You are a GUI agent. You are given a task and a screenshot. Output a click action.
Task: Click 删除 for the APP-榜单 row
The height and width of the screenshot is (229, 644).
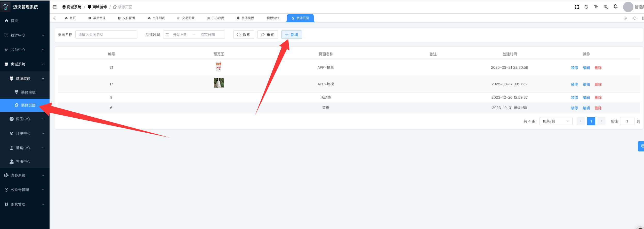[x=598, y=68]
